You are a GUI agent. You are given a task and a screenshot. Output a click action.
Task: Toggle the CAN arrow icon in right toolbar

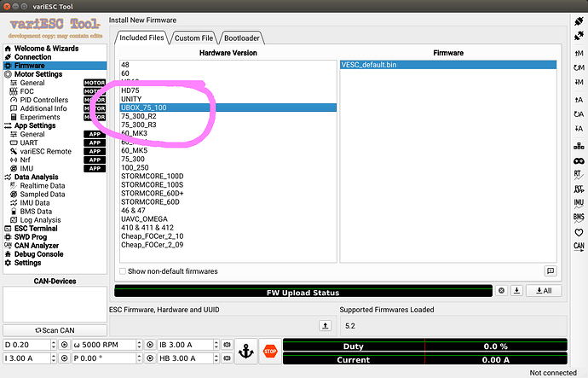point(579,247)
